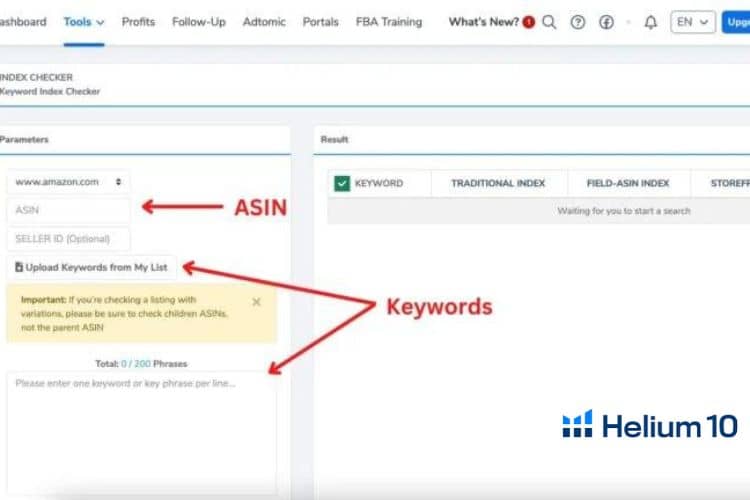Click the red What's New badge

pyautogui.click(x=529, y=22)
